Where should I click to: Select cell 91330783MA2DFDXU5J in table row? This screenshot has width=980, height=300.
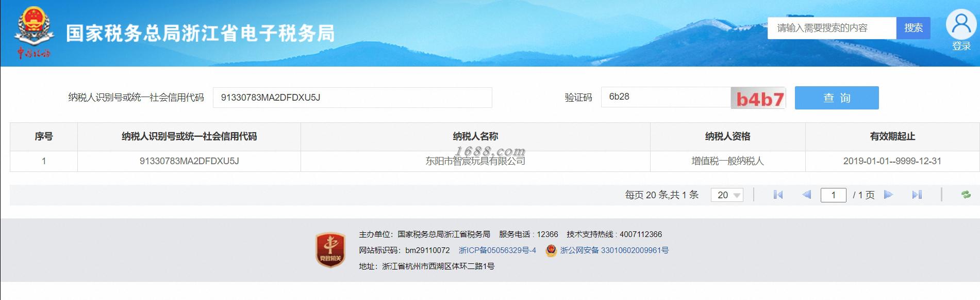(x=189, y=161)
